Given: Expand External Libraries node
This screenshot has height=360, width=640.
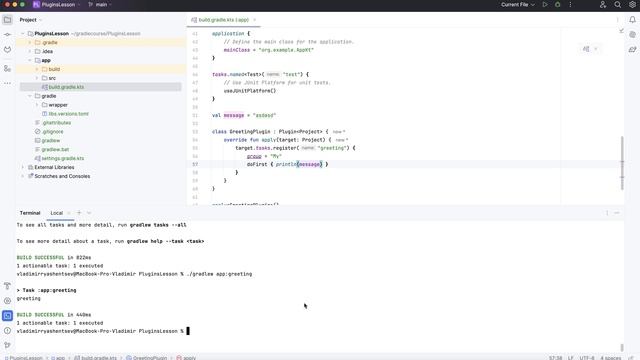Looking at the screenshot, I should [23, 167].
